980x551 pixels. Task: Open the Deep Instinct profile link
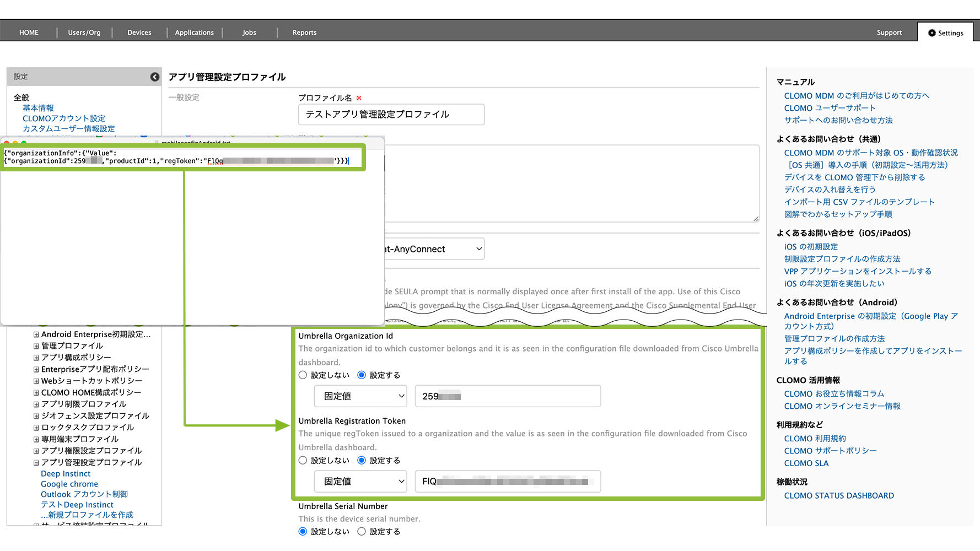click(x=66, y=474)
